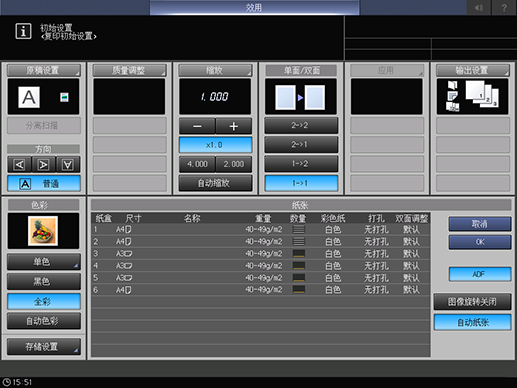517x388 pixels.
Task: Expand the 单色 single color options
Action: pyautogui.click(x=44, y=262)
